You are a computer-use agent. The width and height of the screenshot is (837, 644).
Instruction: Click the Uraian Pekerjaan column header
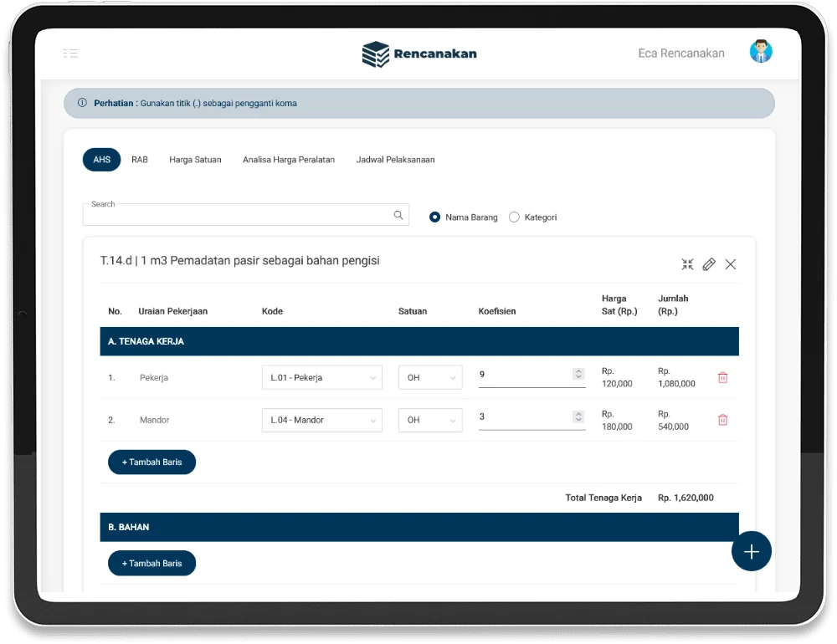coord(173,311)
